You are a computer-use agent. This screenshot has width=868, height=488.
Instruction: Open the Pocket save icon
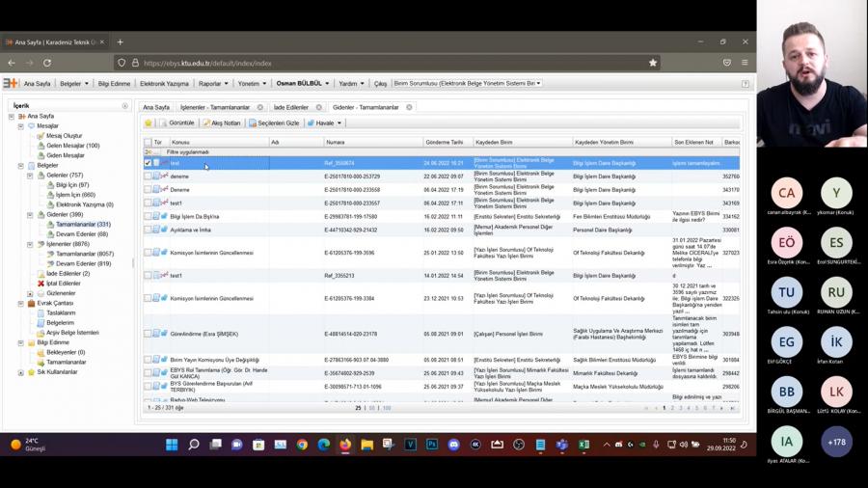[727, 63]
